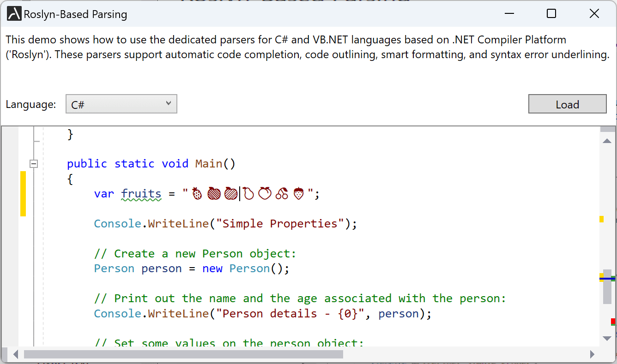Image resolution: width=617 pixels, height=364 pixels.
Task: Click the horizontal scrollbar thumb
Action: coord(183,354)
